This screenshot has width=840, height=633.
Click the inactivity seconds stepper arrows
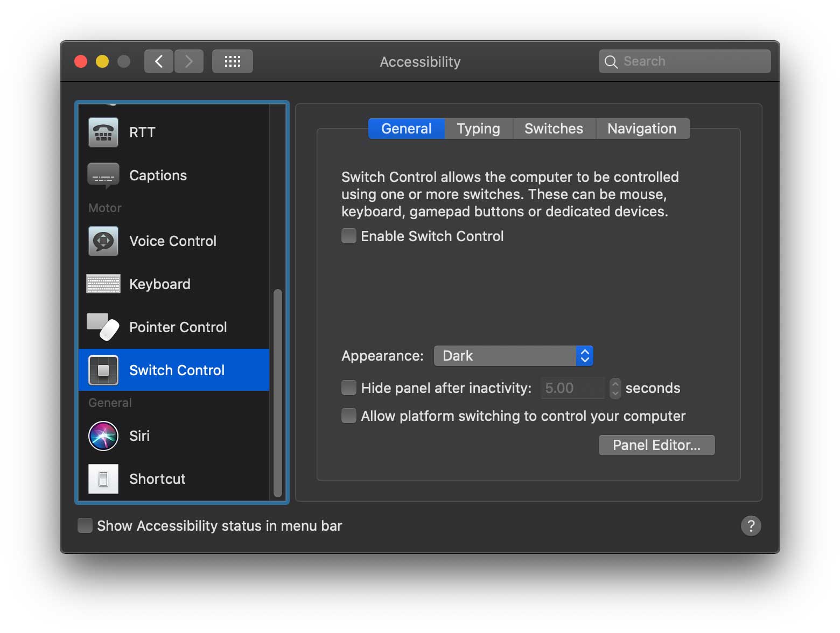(615, 388)
